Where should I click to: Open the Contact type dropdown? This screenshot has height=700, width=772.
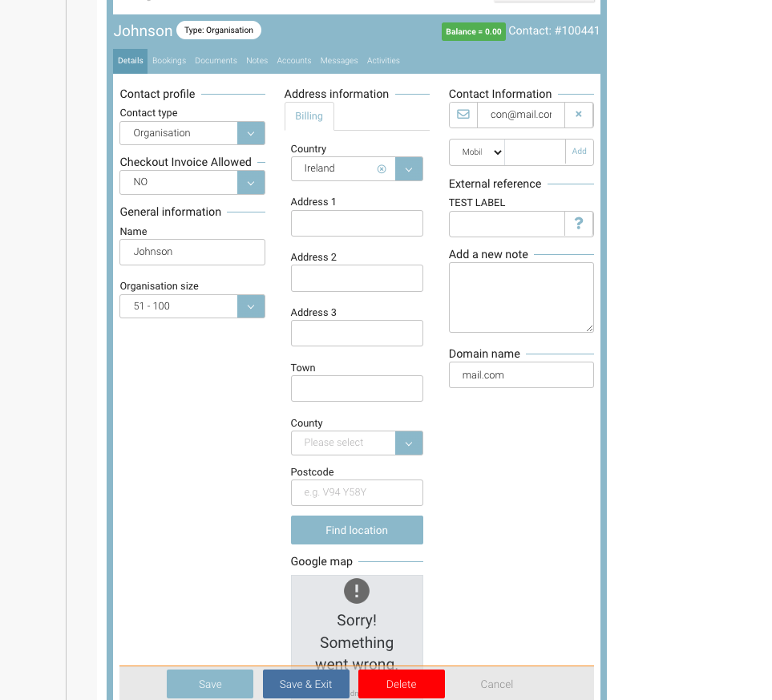tap(250, 133)
